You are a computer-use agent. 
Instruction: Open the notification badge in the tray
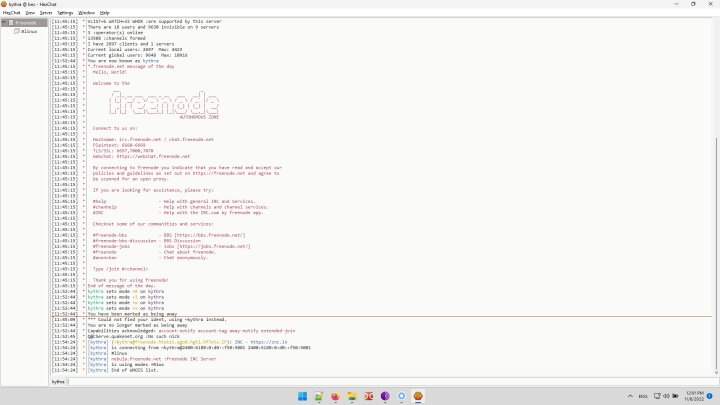pyautogui.click(x=709, y=396)
